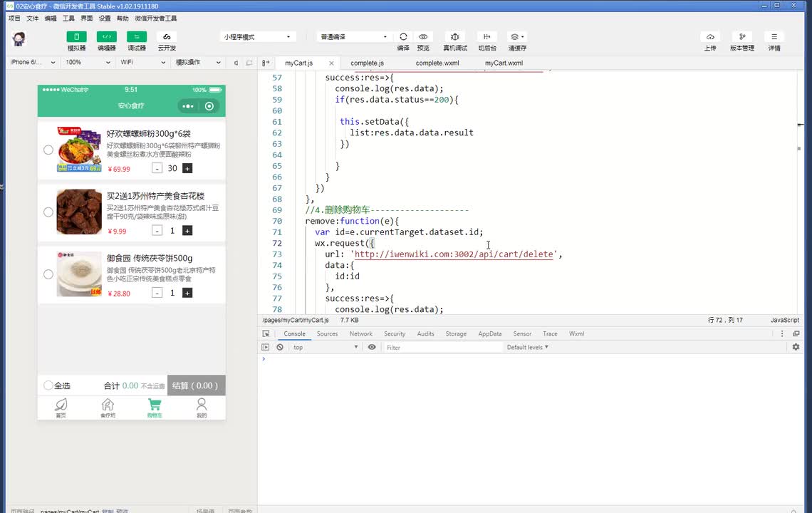Image resolution: width=812 pixels, height=513 pixels.
Task: Expand the Default levels dropdown
Action: click(527, 348)
